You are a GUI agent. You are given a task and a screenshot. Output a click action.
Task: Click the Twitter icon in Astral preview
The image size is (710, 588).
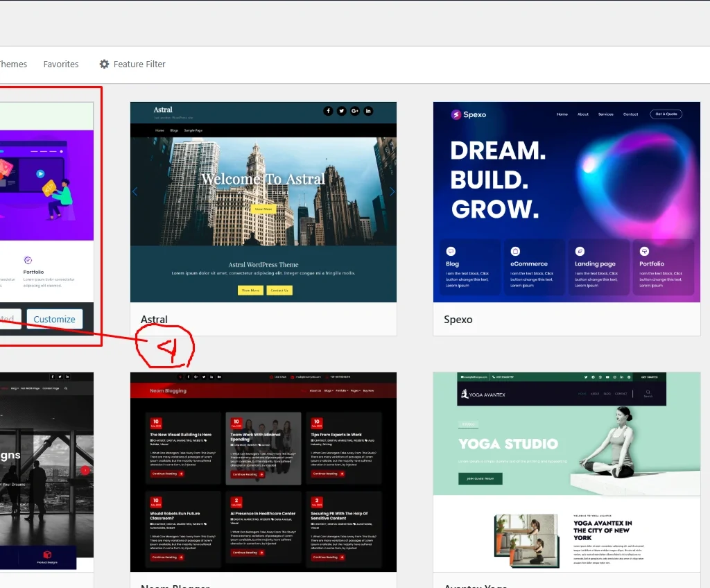pyautogui.click(x=341, y=111)
